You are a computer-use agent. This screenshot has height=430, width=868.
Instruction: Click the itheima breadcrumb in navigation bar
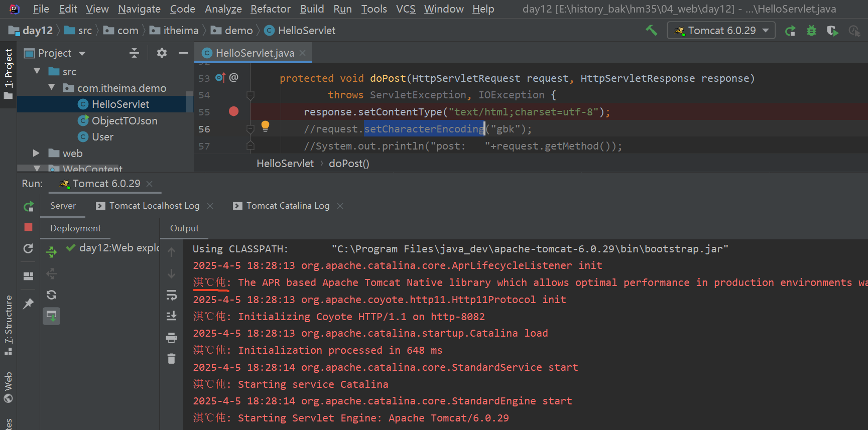[180, 31]
